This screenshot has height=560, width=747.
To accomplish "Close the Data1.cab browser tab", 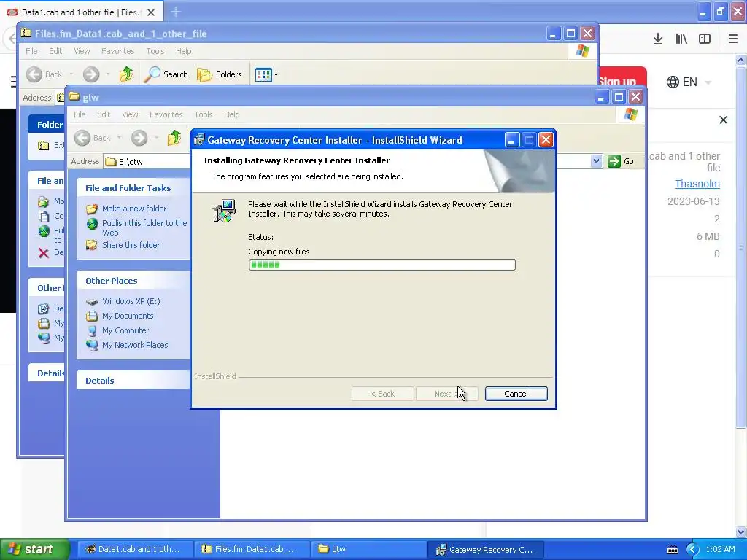I will coord(151,12).
